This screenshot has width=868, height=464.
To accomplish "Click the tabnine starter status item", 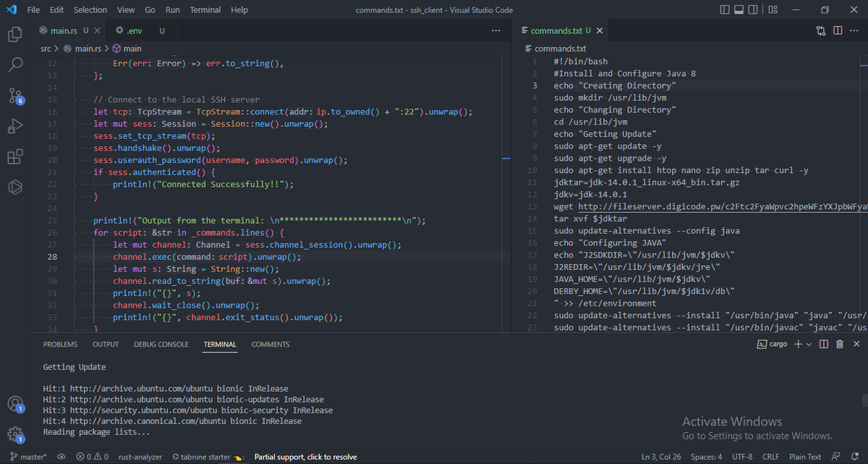I will (208, 457).
